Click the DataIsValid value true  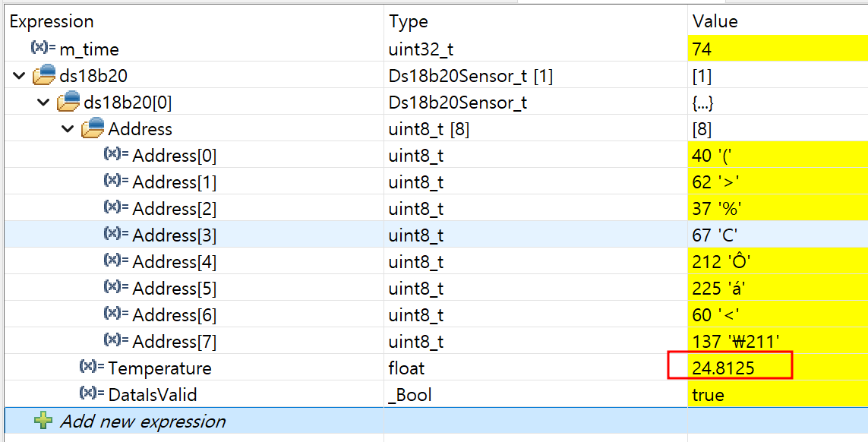pos(708,395)
